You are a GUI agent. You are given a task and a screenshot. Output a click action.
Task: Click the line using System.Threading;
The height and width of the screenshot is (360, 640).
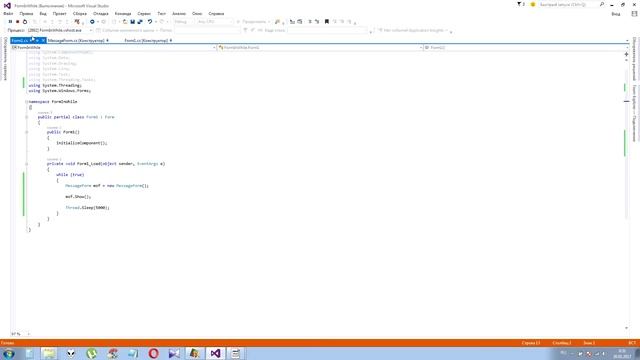point(55,85)
